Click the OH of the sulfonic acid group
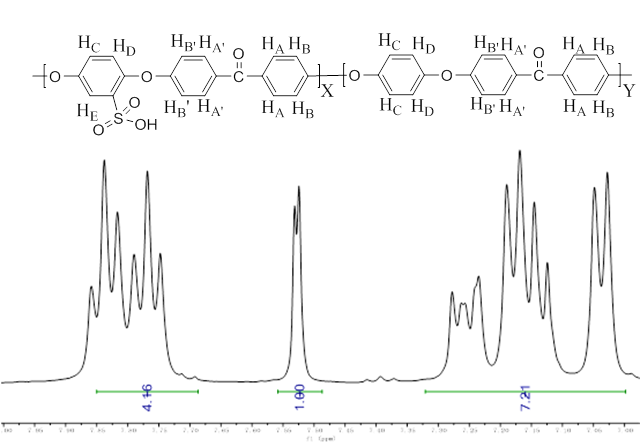Image resolution: width=640 pixels, height=446 pixels. (x=146, y=125)
